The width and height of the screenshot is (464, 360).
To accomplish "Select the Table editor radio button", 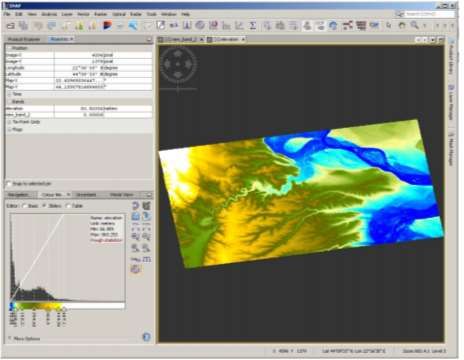I will (x=68, y=206).
